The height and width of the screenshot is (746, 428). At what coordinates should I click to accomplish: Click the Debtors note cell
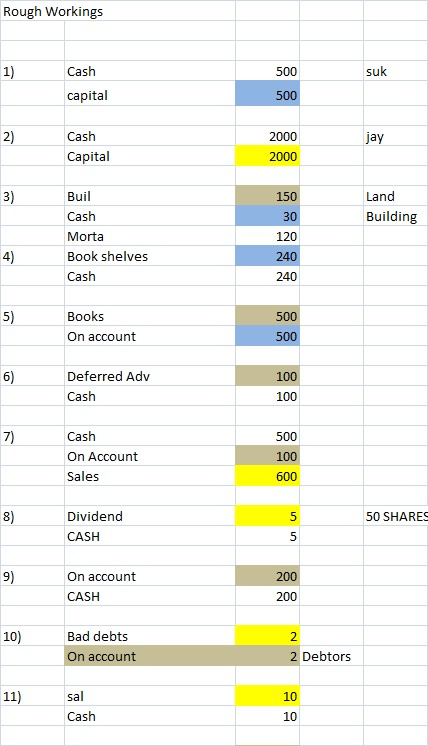[x=331, y=656]
